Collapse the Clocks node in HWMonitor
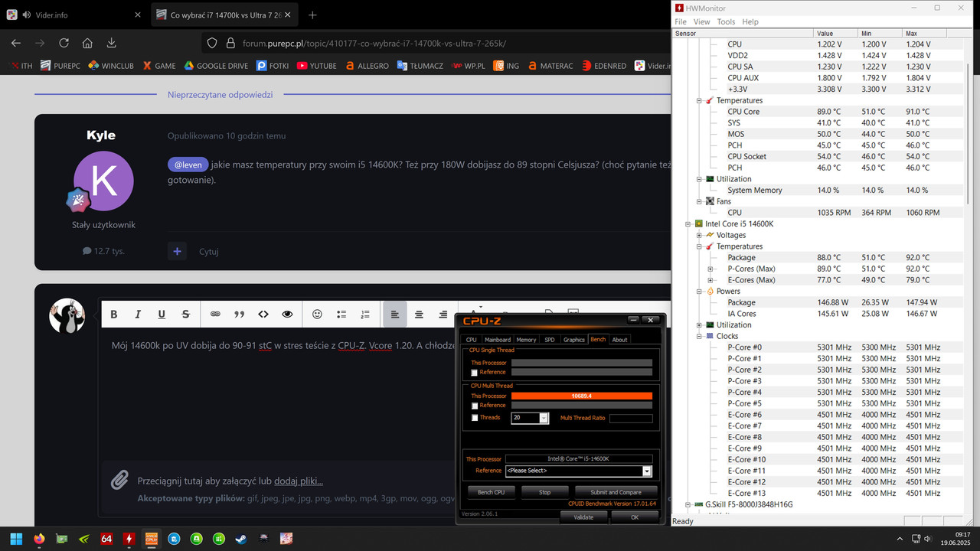 pos(699,336)
